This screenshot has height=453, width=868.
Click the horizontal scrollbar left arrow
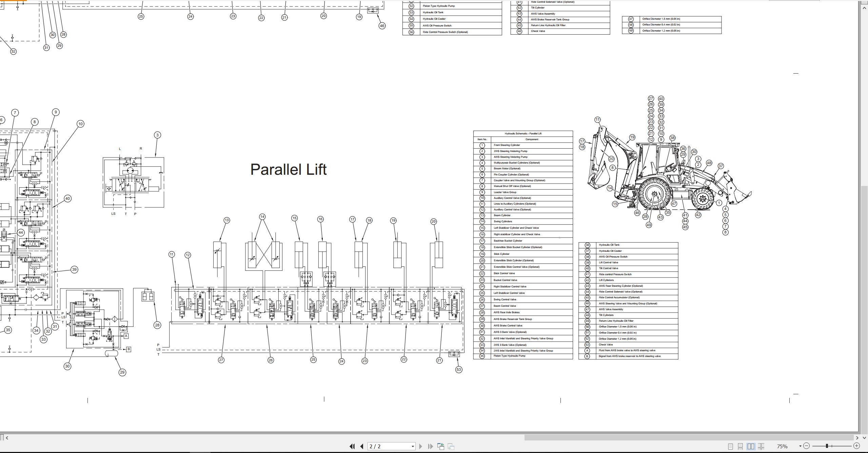tap(7, 438)
